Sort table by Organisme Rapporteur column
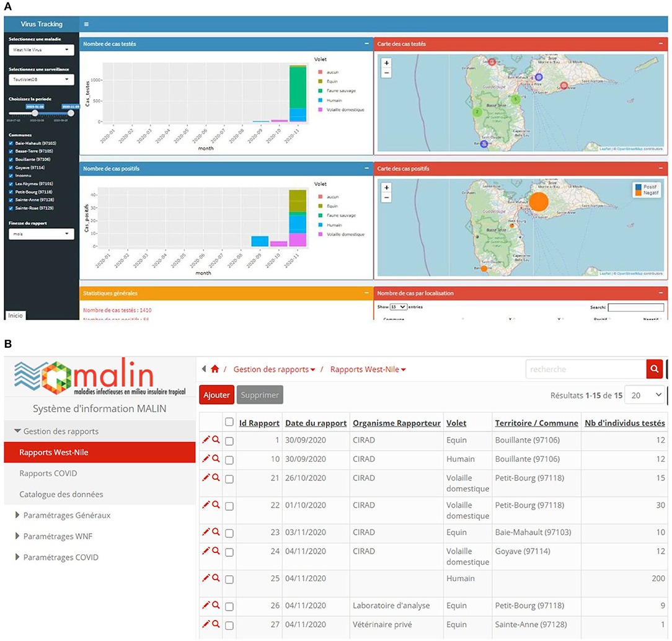This screenshot has width=672, height=641. (x=396, y=423)
